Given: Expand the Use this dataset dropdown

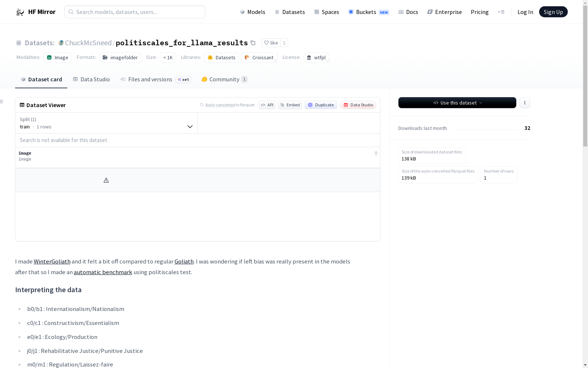Looking at the screenshot, I should [457, 103].
